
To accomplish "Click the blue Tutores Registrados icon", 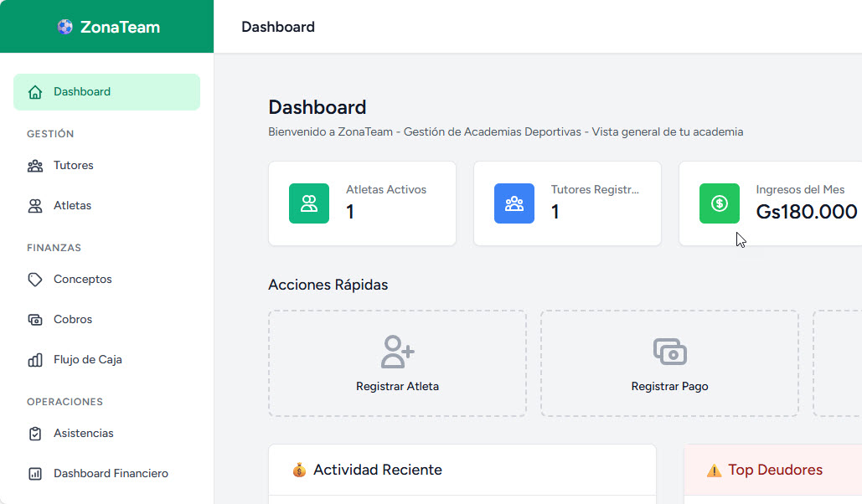I will coord(514,203).
